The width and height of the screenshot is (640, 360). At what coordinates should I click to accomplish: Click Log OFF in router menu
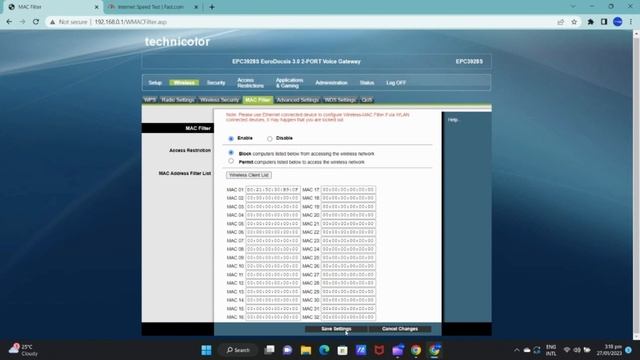point(396,83)
